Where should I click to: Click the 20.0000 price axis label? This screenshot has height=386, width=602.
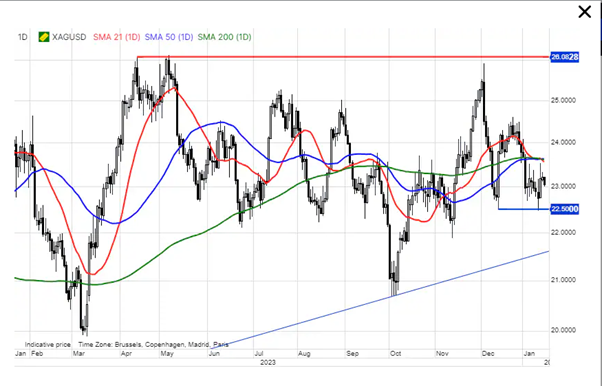(564, 330)
